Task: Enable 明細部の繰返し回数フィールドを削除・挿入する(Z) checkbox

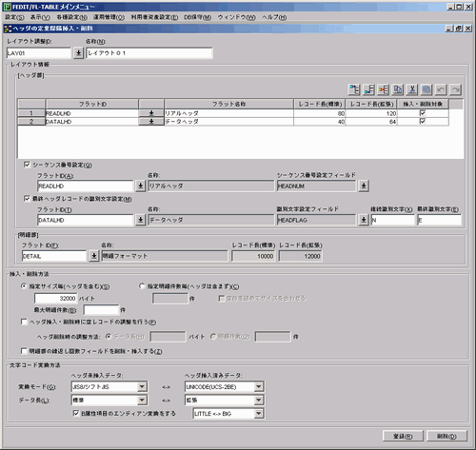Action: (24, 351)
